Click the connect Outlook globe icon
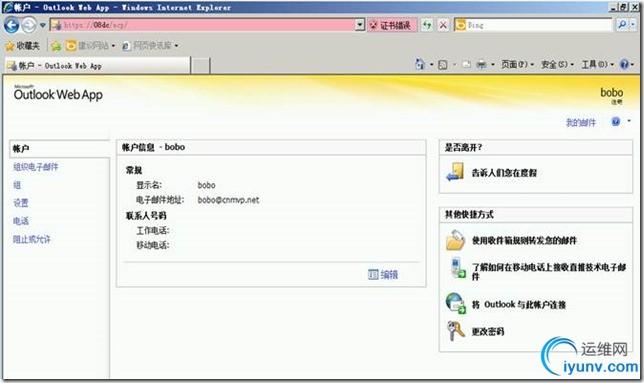This screenshot has height=383, width=644. (455, 303)
